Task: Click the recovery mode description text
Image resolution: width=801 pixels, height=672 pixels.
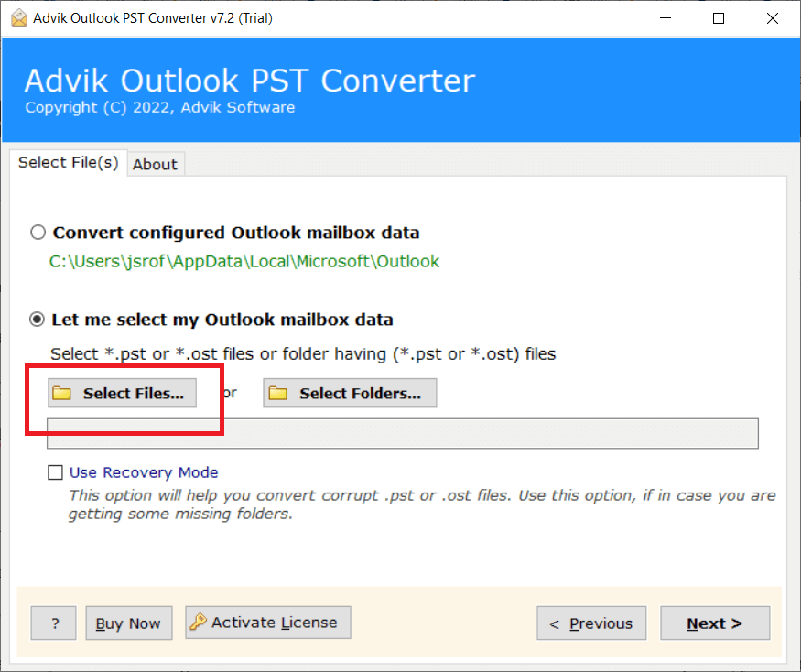Action: click(421, 504)
